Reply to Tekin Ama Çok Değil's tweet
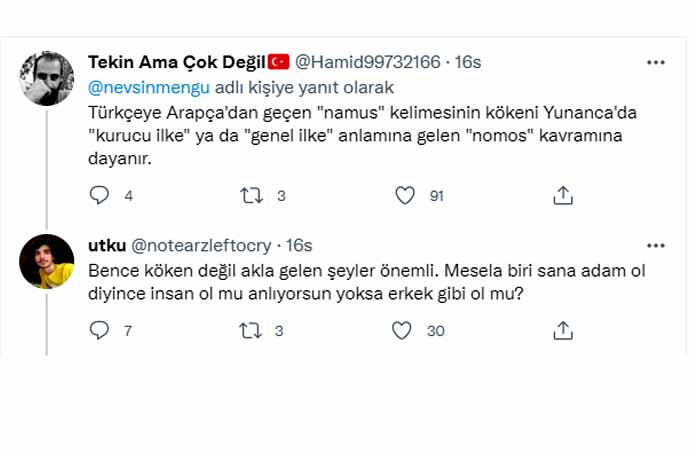Screen dimensions: 690x450 [99, 196]
